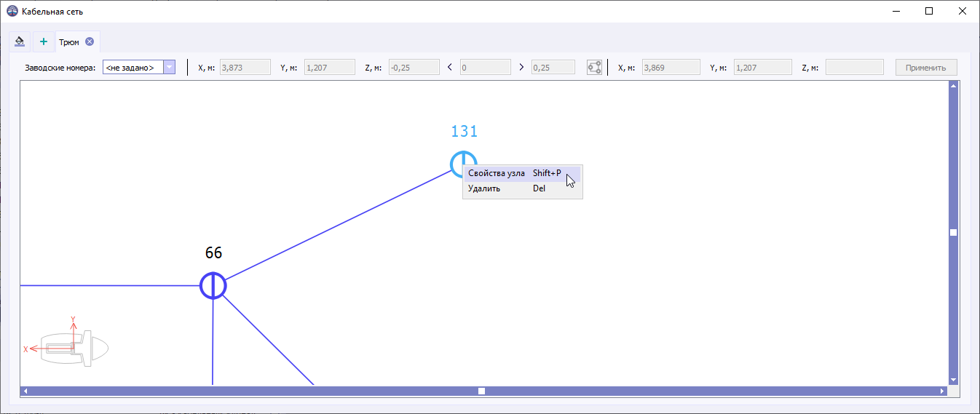Close the Кабельная сеть window

click(963, 11)
